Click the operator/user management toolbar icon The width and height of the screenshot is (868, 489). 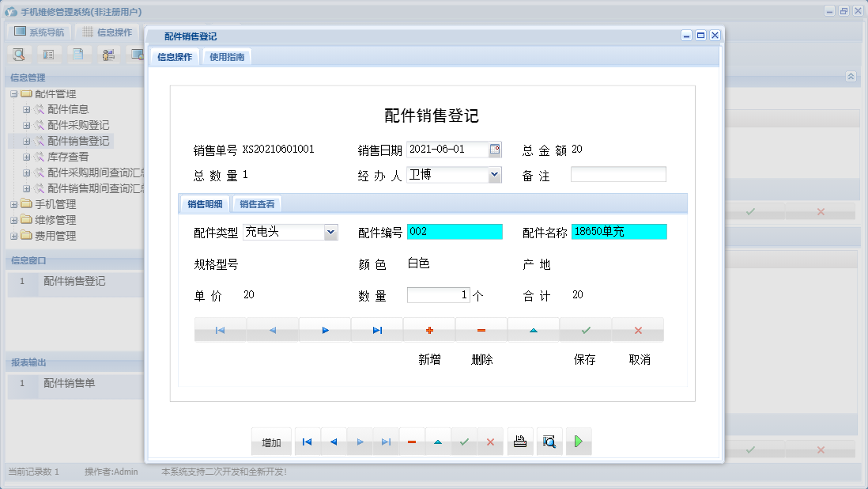[108, 55]
